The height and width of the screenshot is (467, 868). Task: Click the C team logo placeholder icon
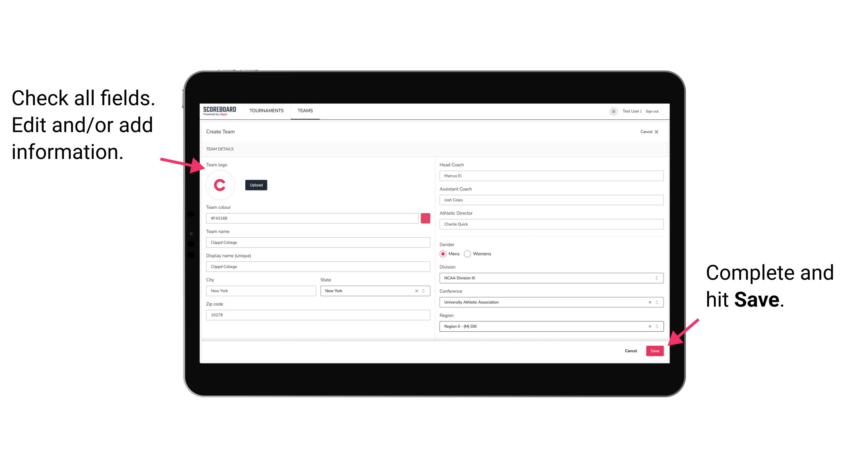pos(220,185)
